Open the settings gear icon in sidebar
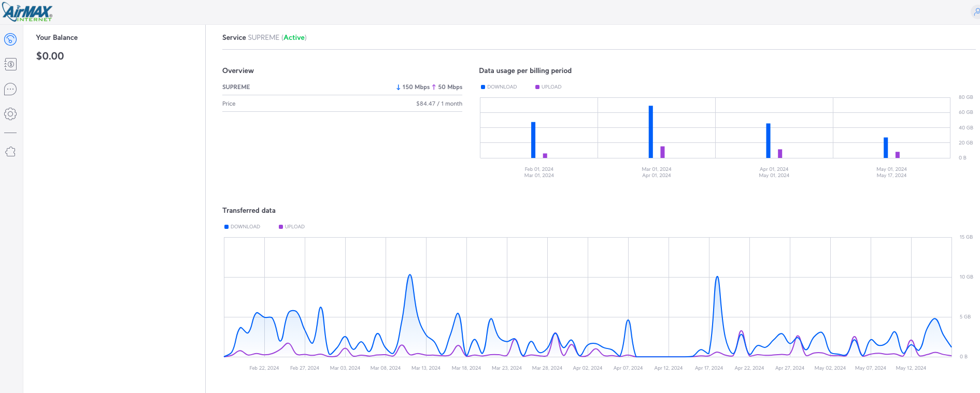980x393 pixels. tap(10, 114)
